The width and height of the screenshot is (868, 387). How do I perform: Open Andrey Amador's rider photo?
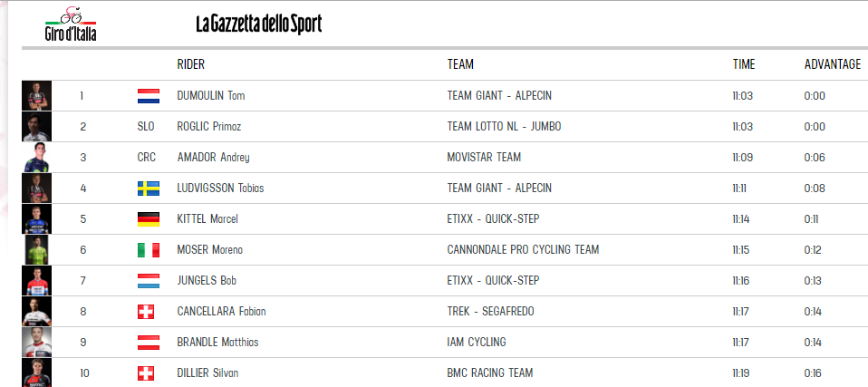(x=36, y=157)
